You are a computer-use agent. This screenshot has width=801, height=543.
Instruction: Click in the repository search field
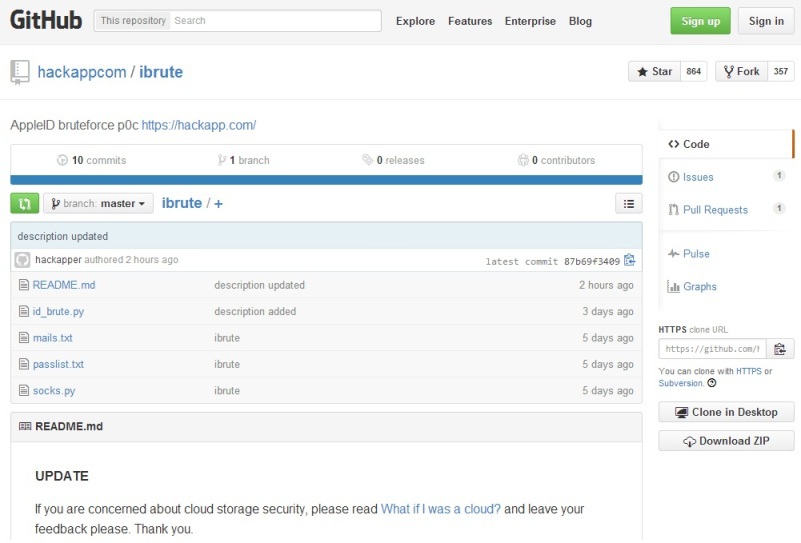point(275,20)
